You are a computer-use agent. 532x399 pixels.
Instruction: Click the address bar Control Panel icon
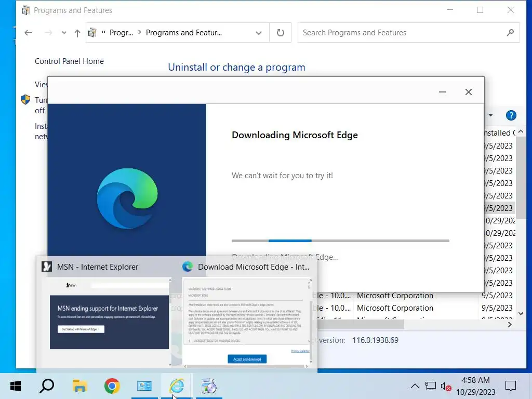pyautogui.click(x=92, y=33)
